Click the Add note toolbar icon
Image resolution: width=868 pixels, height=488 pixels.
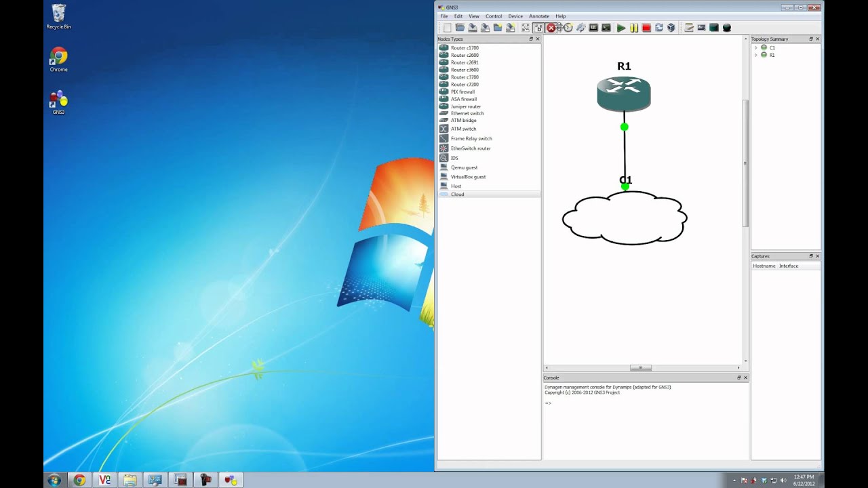pos(689,28)
